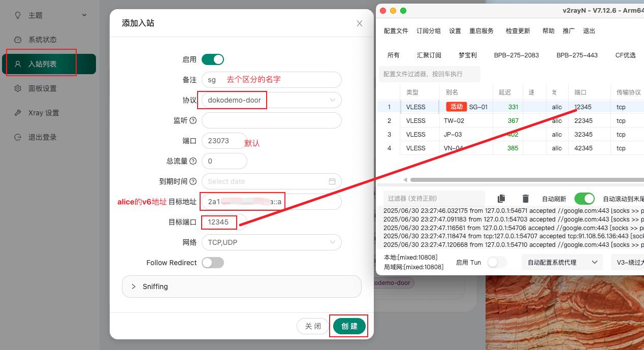Open the 协议 dokodemo-door dropdown
The height and width of the screenshot is (350, 644).
pyautogui.click(x=271, y=100)
